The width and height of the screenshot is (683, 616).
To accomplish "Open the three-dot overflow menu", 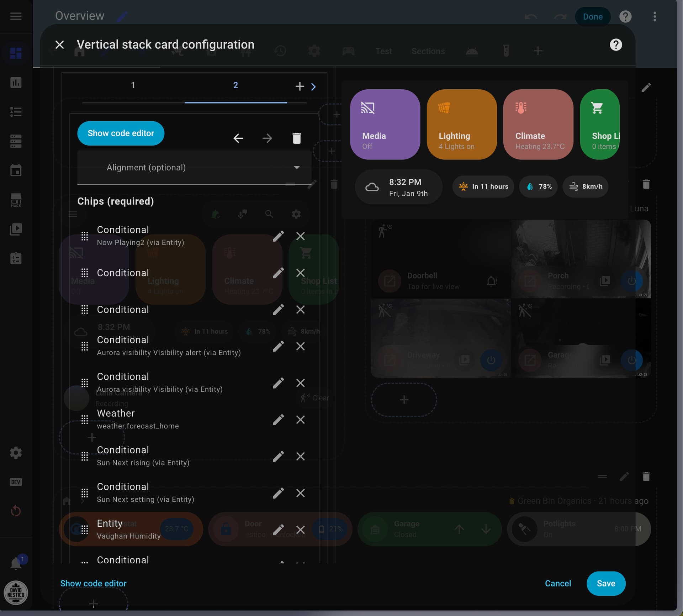I will (x=655, y=16).
